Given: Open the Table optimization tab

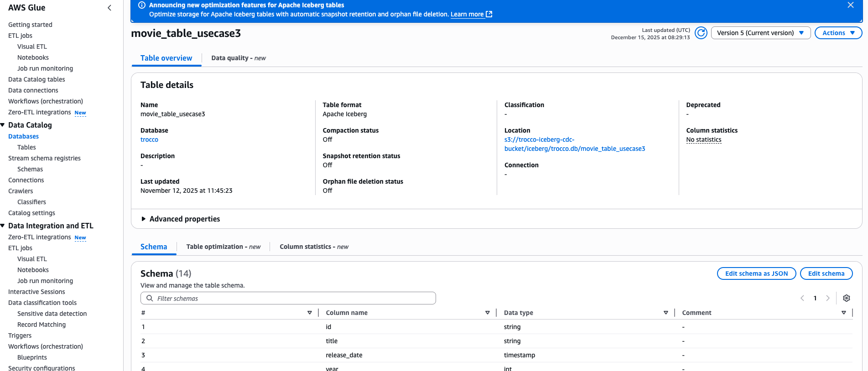Looking at the screenshot, I should 223,247.
